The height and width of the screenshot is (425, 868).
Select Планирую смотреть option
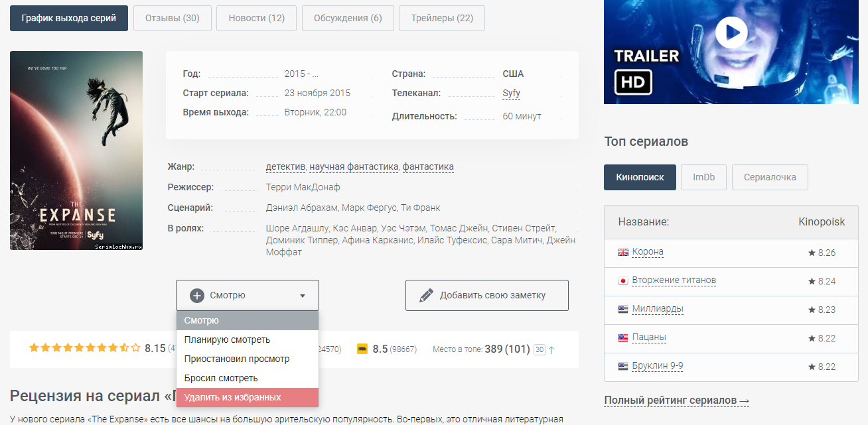pyautogui.click(x=248, y=340)
